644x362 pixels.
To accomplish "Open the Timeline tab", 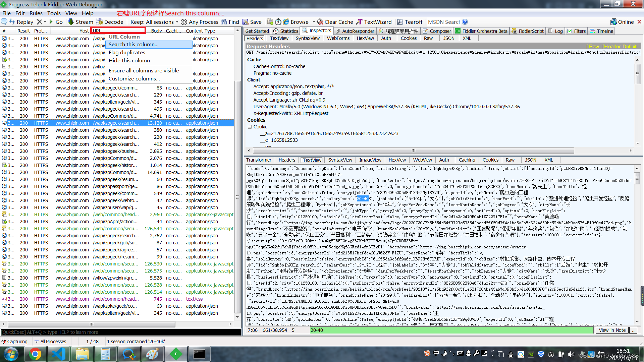I will click(x=601, y=31).
